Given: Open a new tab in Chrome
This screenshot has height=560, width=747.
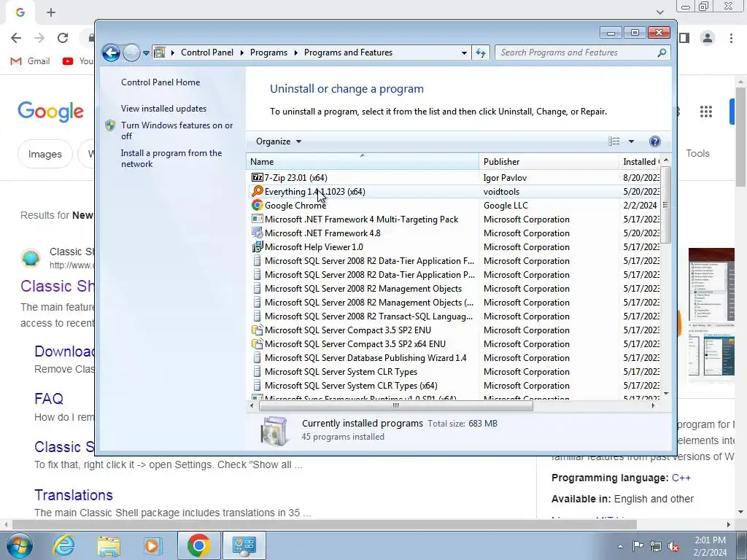Looking at the screenshot, I should pos(51,12).
